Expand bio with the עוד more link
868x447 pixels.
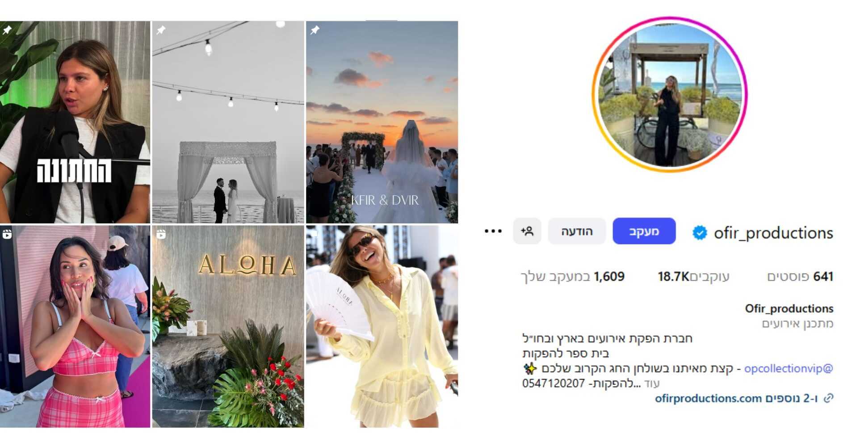(x=652, y=384)
